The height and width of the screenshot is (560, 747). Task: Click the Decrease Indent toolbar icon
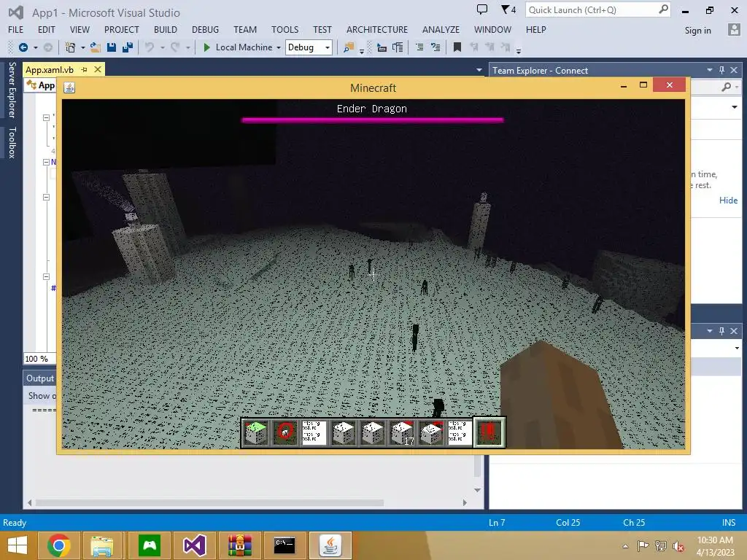(x=382, y=47)
